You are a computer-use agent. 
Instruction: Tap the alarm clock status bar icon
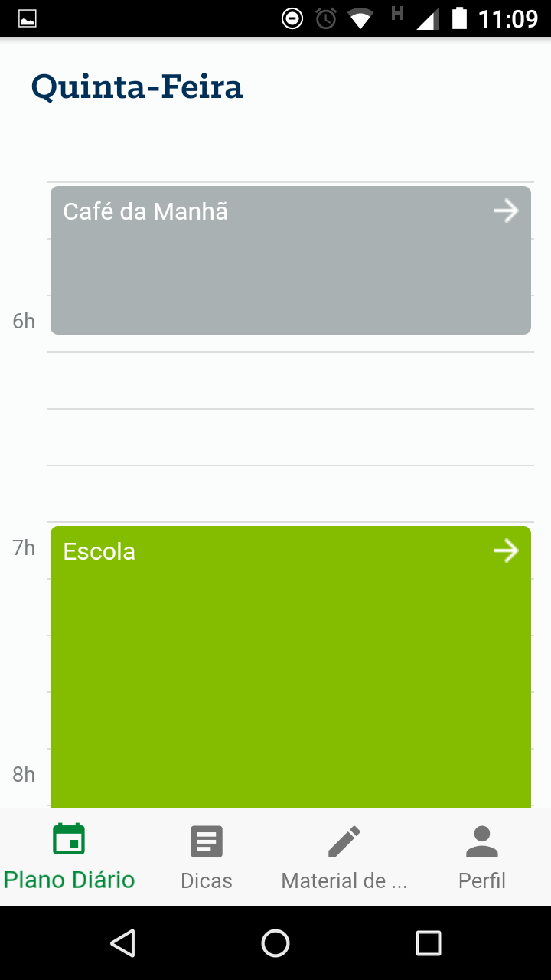326,18
